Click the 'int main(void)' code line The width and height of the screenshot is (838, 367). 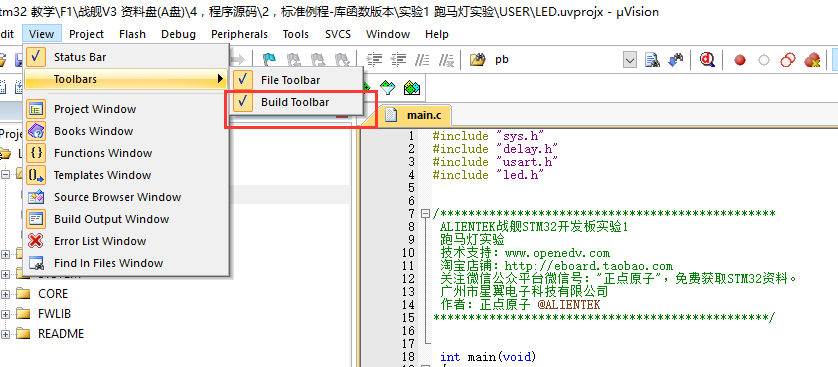[x=488, y=356]
